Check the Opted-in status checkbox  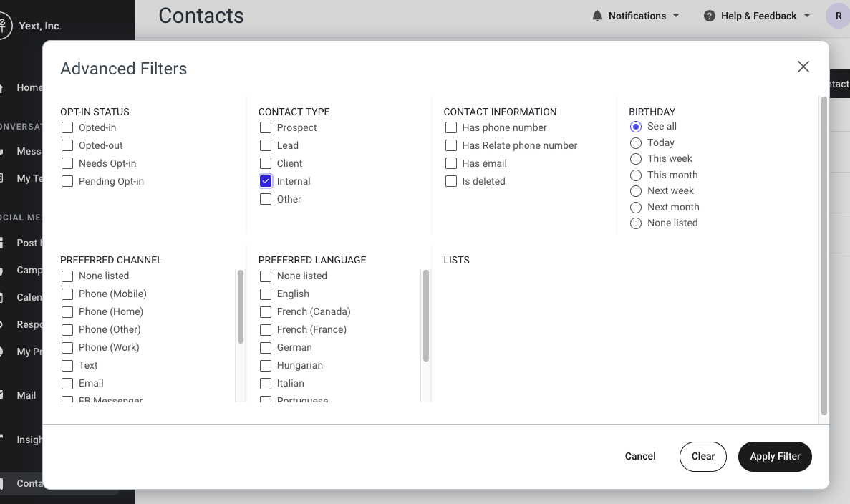pos(67,127)
